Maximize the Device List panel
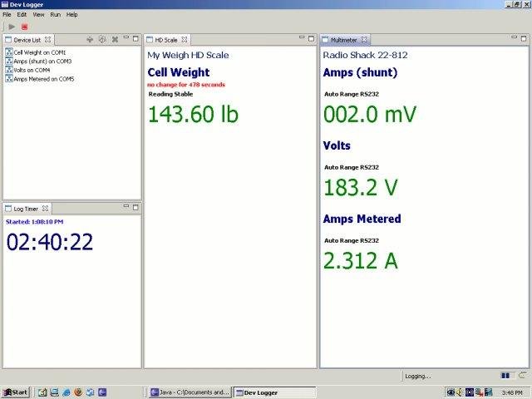 [x=135, y=39]
